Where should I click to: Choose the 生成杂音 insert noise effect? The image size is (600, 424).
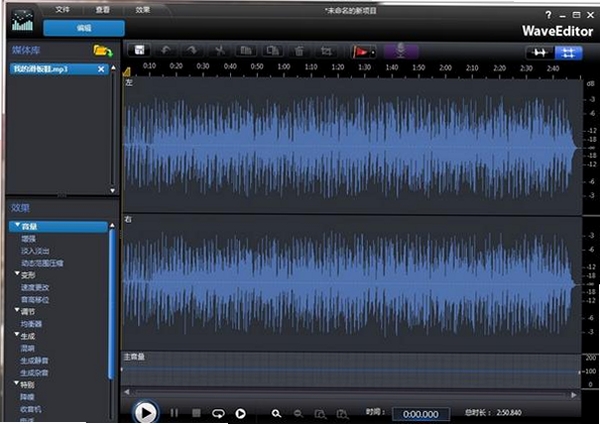34,373
